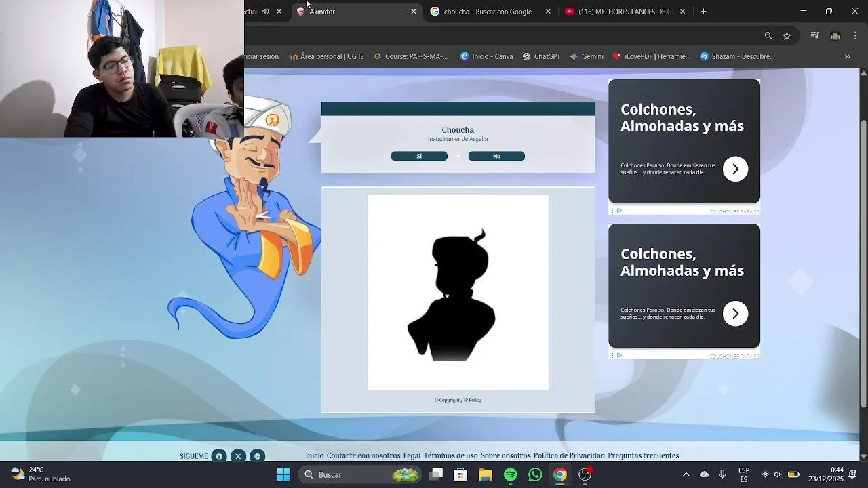Image resolution: width=868 pixels, height=488 pixels.
Task: Close the YouTube MELHORES LANCES tab
Action: [682, 12]
